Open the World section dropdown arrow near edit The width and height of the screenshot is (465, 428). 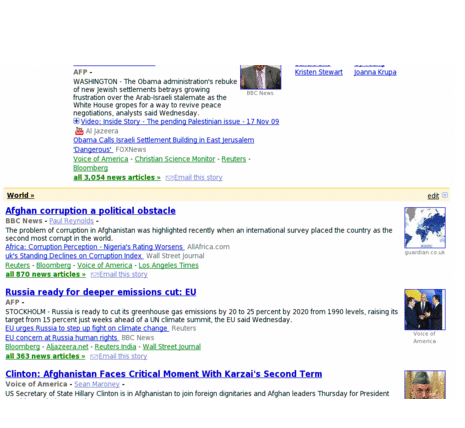[445, 195]
